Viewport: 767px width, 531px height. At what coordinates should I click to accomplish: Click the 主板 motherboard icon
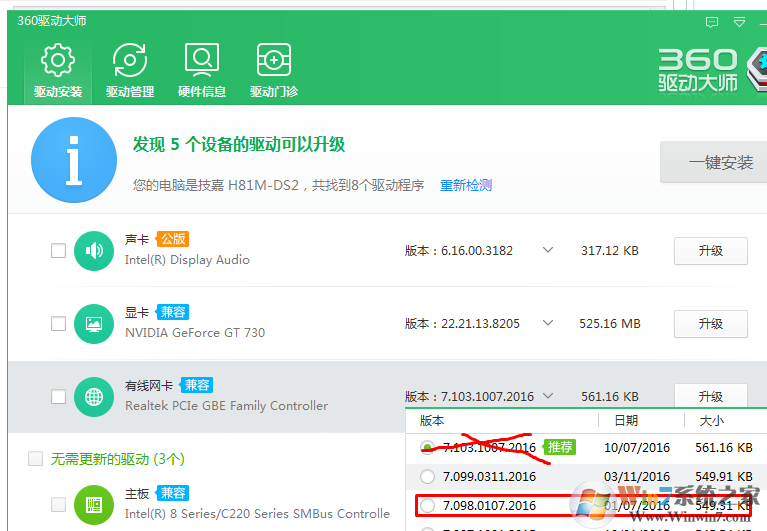pyautogui.click(x=94, y=505)
